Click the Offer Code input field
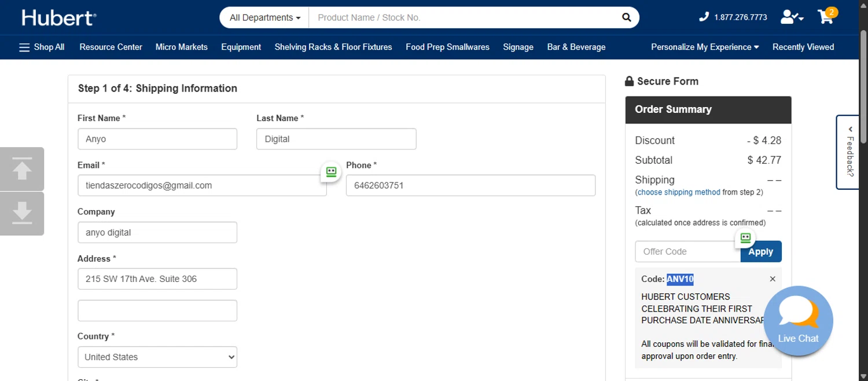 [688, 251]
